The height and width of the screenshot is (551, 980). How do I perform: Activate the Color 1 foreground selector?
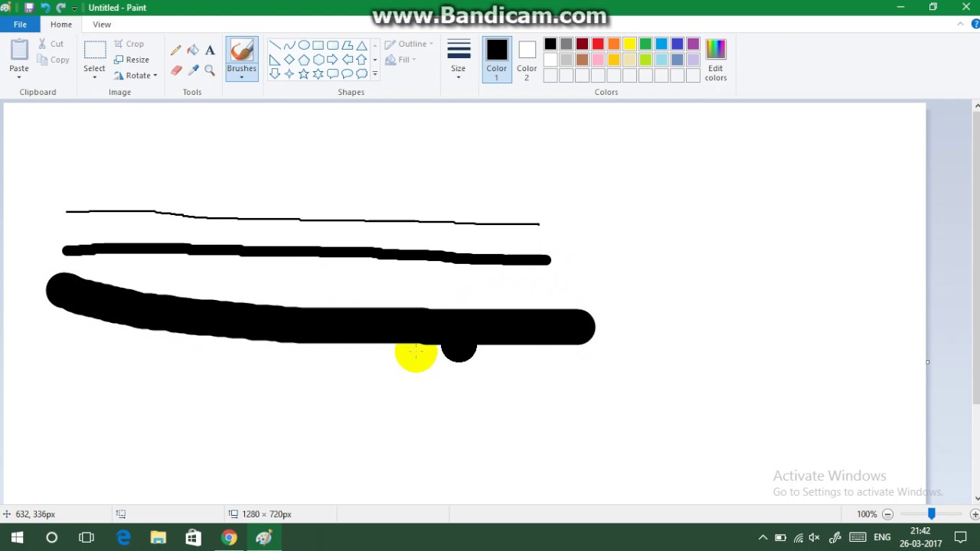point(497,60)
